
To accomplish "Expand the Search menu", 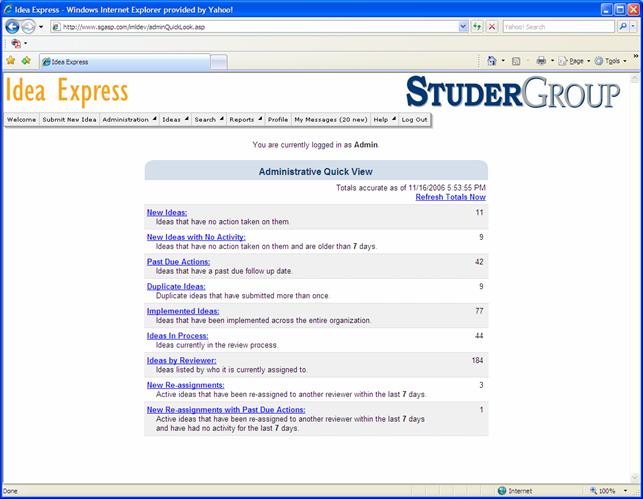I will pos(209,120).
